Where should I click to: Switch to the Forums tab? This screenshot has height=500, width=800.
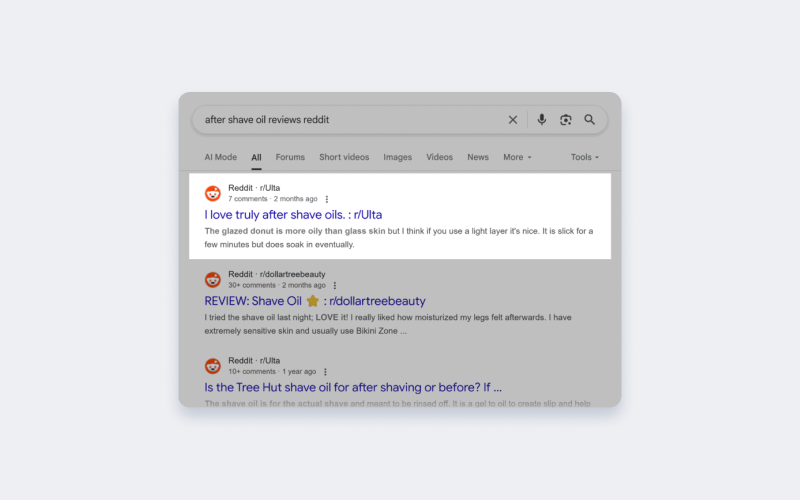(x=290, y=157)
